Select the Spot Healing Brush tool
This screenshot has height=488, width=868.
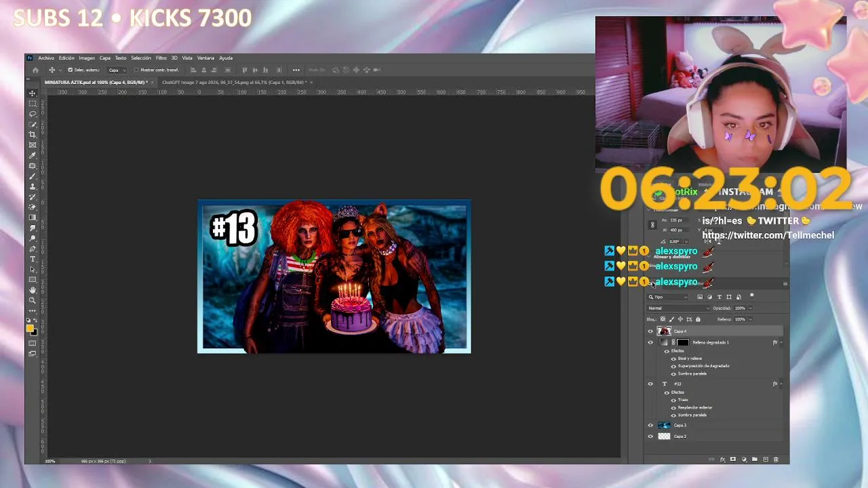click(33, 165)
